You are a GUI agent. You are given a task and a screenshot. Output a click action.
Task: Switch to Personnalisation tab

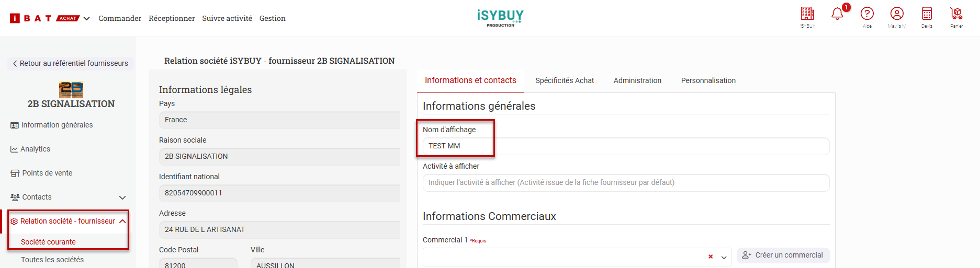[x=708, y=80]
